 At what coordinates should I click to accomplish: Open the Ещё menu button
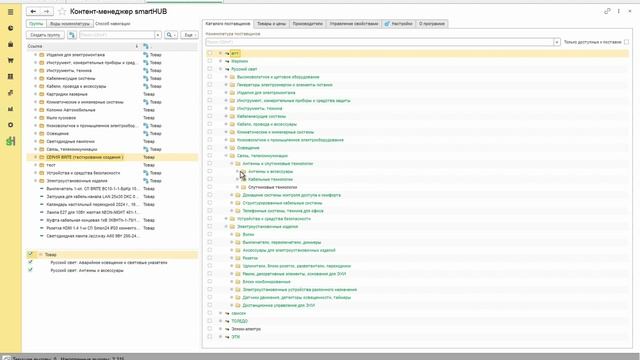(189, 35)
